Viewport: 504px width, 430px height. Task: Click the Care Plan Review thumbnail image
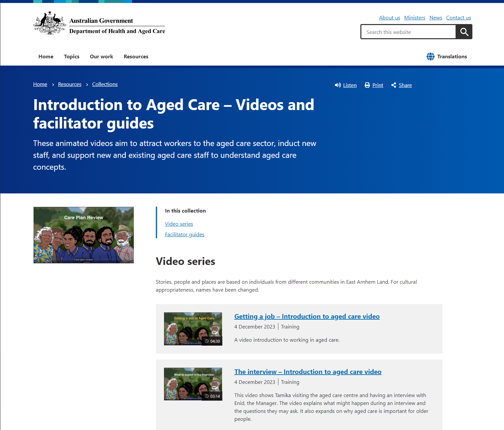pos(83,235)
